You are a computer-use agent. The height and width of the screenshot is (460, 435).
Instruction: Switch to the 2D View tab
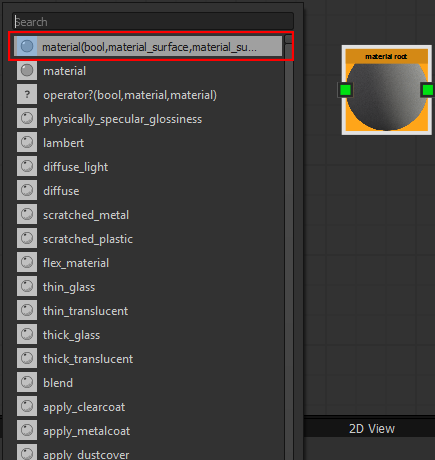coord(372,429)
